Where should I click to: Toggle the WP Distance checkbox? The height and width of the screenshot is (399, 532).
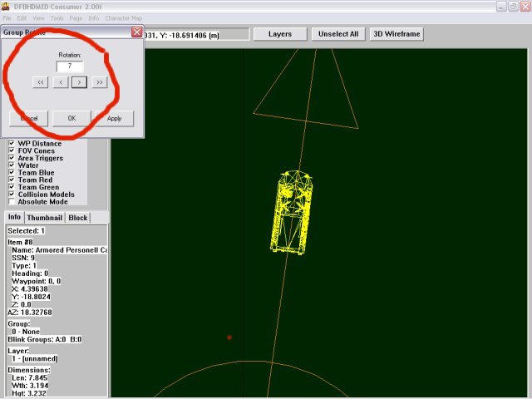[12, 144]
